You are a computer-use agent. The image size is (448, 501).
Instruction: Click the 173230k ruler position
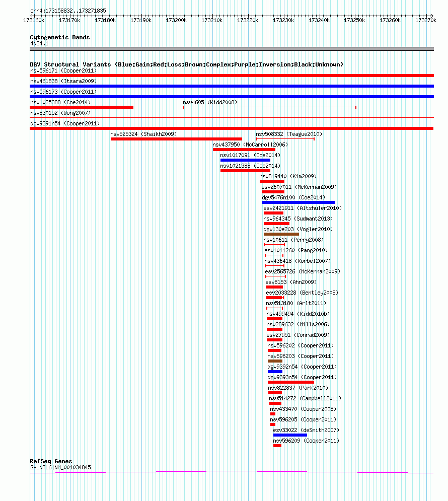283,20
